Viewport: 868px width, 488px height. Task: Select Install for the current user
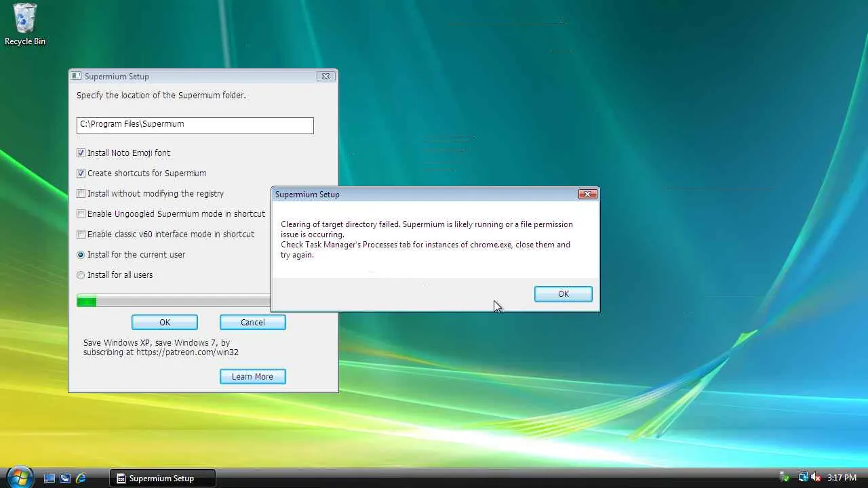(x=81, y=255)
